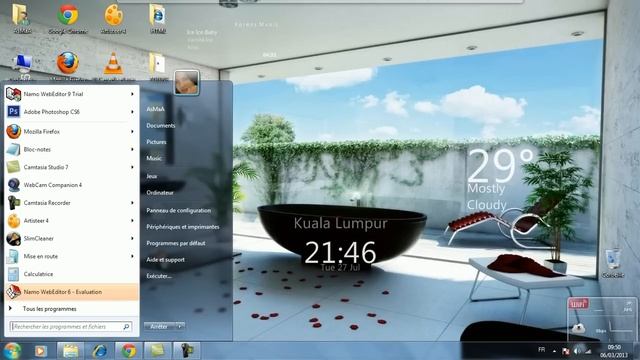Click the 29° Mostly Cloudy weather widget
The height and width of the screenshot is (360, 640).
click(x=500, y=180)
